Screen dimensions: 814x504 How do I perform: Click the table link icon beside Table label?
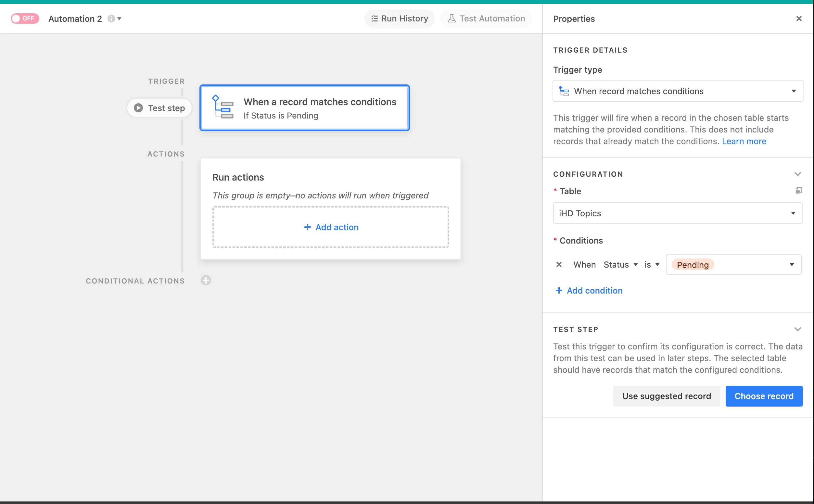tap(799, 190)
